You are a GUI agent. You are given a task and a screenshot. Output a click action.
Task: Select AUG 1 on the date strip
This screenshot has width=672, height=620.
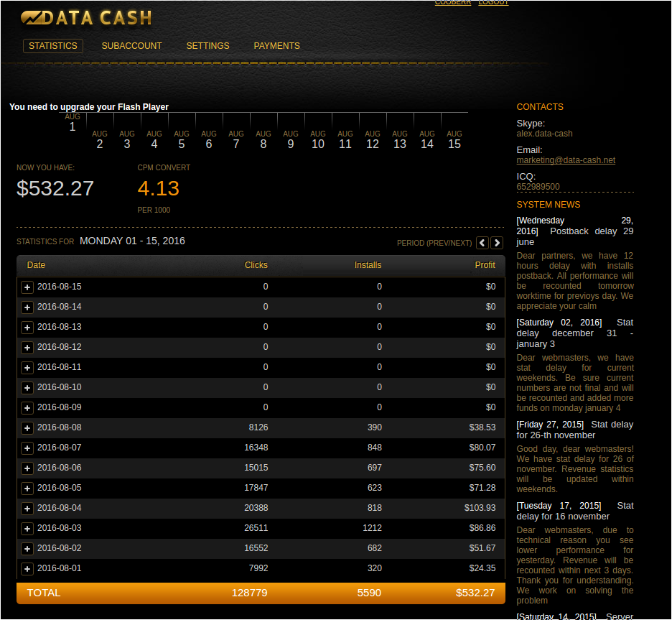pyautogui.click(x=73, y=123)
